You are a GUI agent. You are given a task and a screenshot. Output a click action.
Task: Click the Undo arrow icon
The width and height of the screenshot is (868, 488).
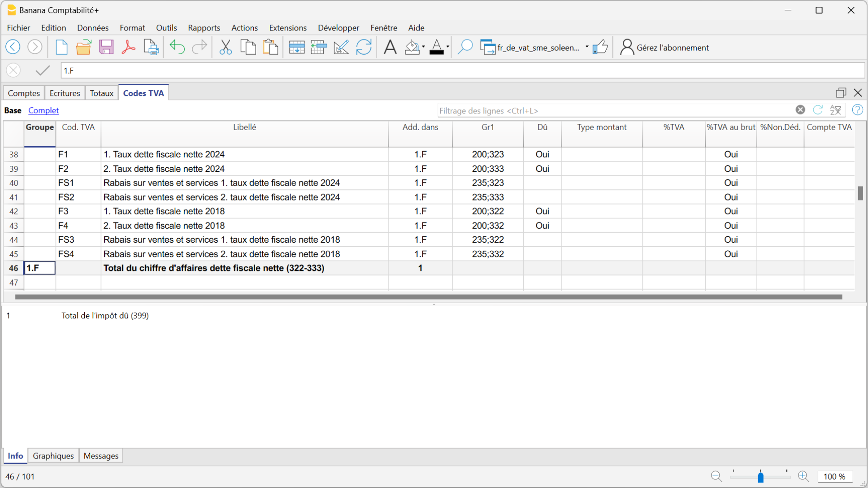[x=177, y=47]
